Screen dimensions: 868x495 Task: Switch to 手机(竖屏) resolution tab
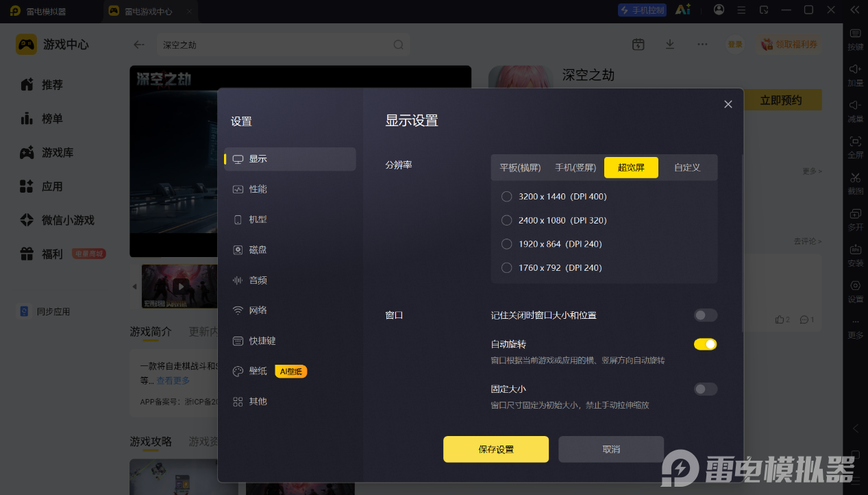click(575, 167)
